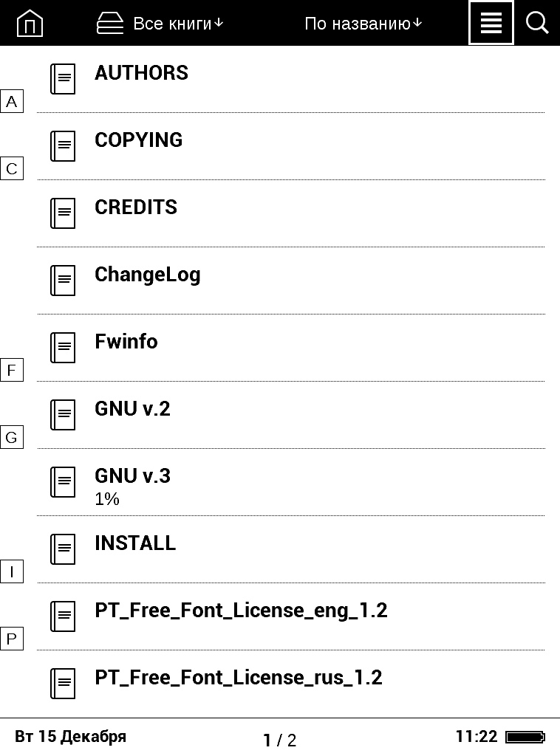The width and height of the screenshot is (560, 756).
Task: Open PT_Free_Font_License_rus_1.2 document
Action: (x=291, y=684)
